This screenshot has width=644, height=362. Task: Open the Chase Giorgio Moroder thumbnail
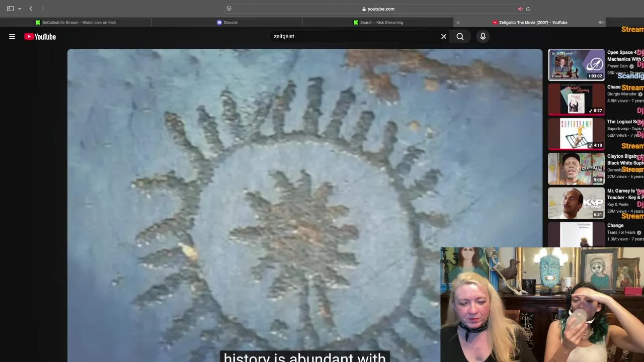(576, 99)
